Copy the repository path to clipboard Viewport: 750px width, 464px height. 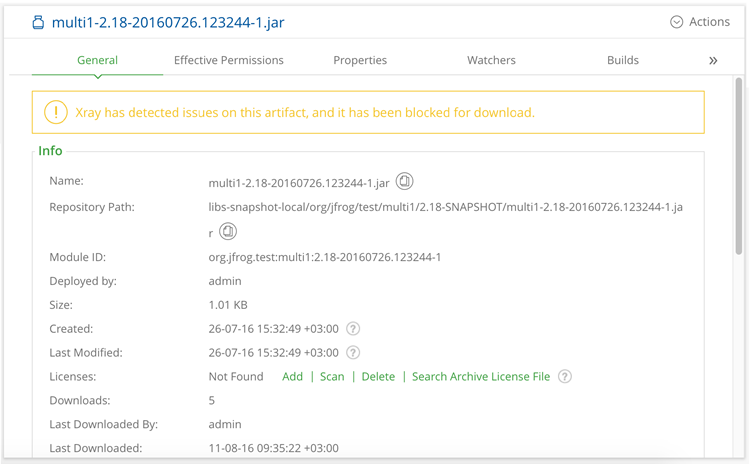tap(228, 232)
